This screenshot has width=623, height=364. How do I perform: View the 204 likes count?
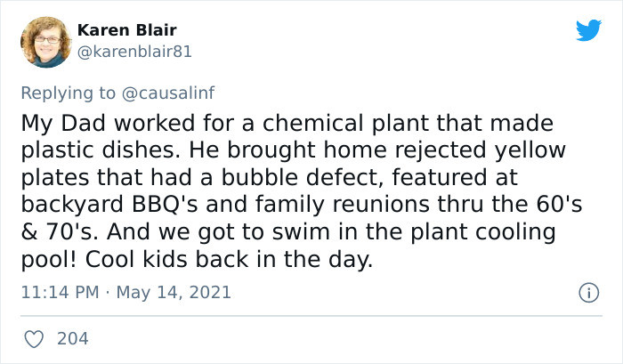tap(73, 339)
